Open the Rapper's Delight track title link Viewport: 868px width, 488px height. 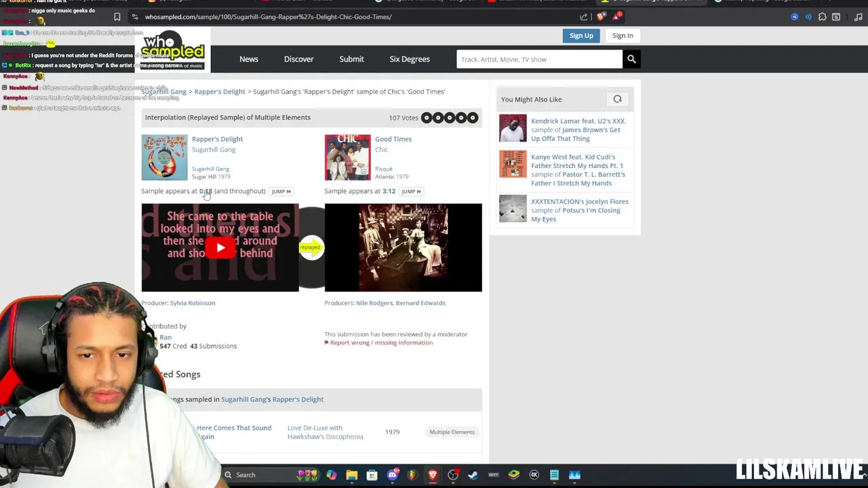(217, 139)
